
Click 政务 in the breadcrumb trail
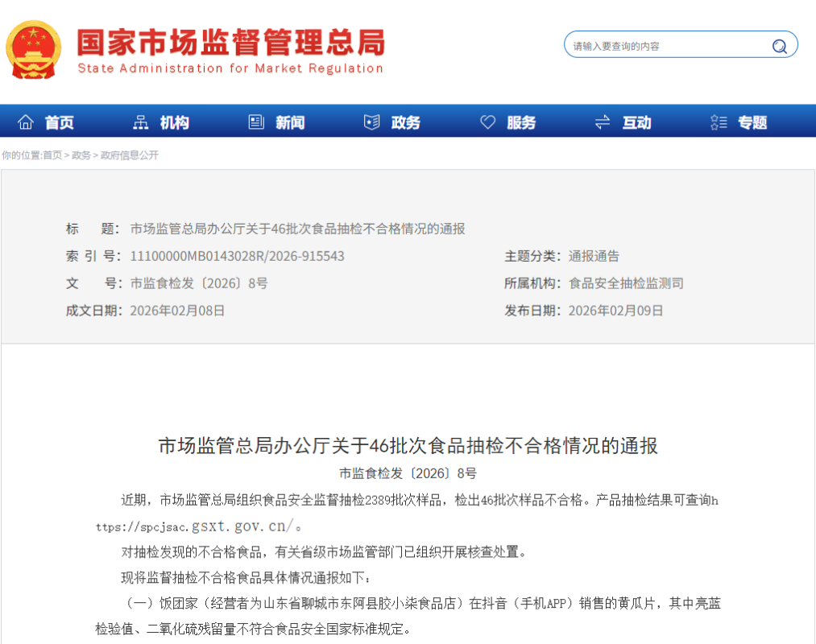(x=81, y=155)
